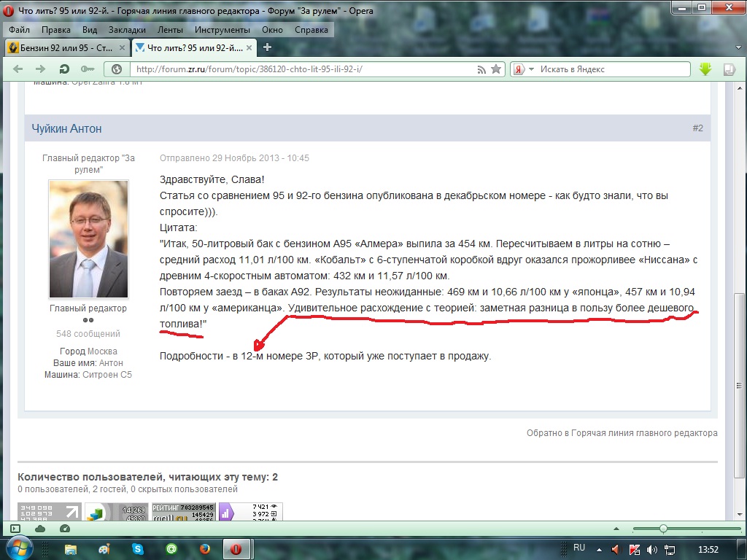
Task: Click the first gray counter banner with arrow
Action: click(x=50, y=511)
